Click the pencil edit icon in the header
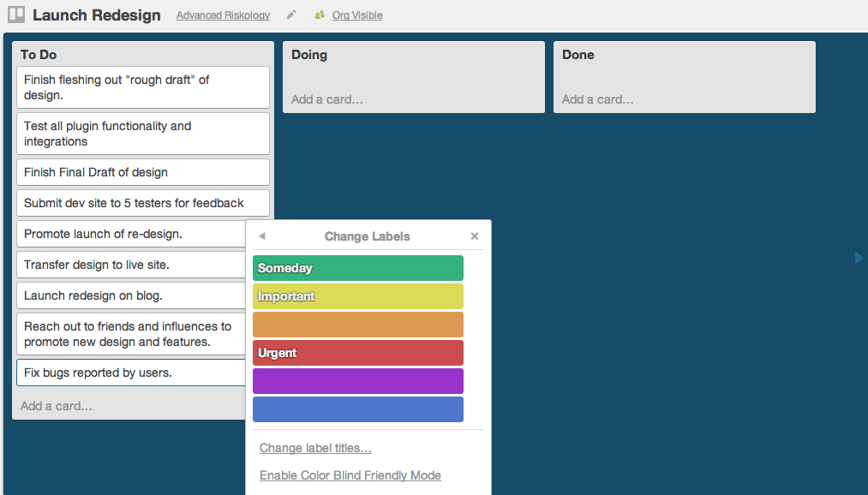 [291, 15]
